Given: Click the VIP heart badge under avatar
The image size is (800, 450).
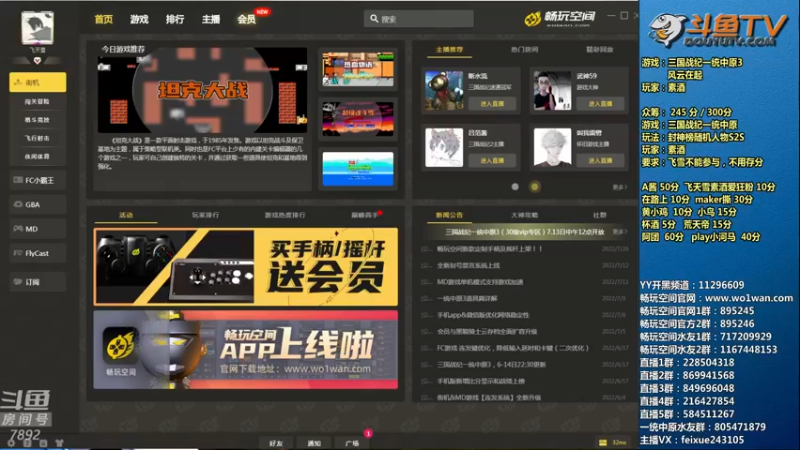Looking at the screenshot, I should click(37, 61).
